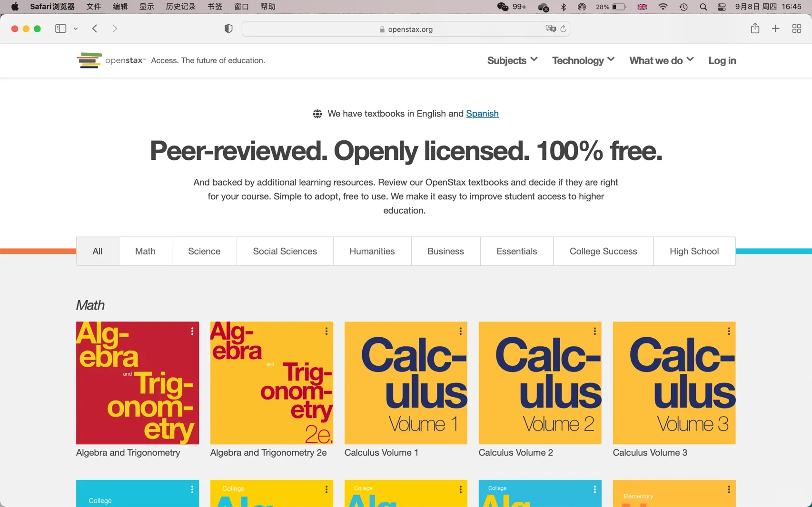Viewport: 812px width, 507px height.
Task: Open the Safari sidebar toggle
Action: click(x=60, y=29)
